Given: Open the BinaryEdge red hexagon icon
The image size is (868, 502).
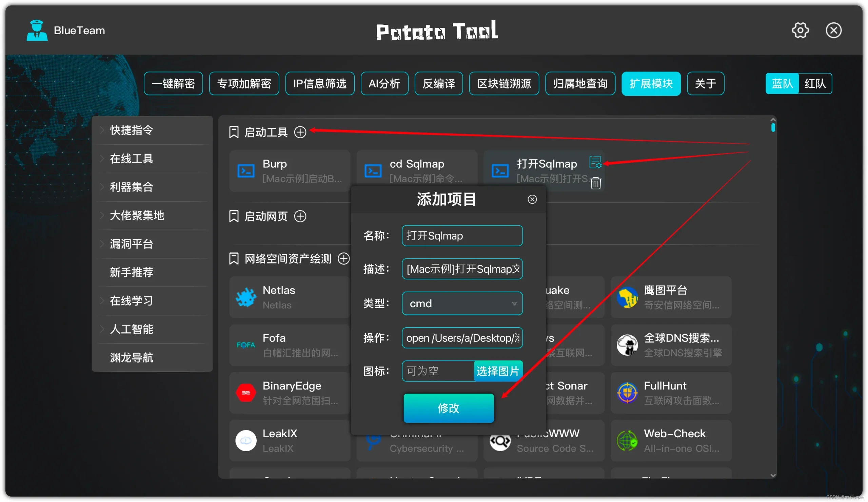Looking at the screenshot, I should coord(246,393).
